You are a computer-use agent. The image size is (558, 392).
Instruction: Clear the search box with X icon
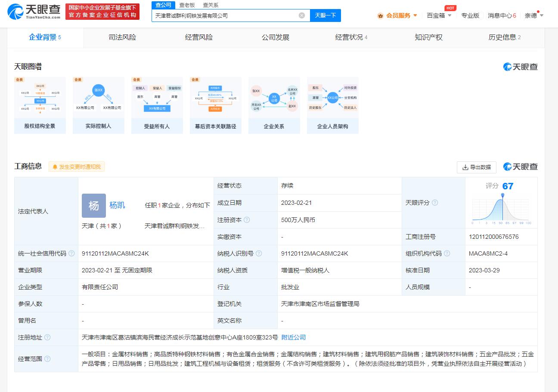coord(302,15)
